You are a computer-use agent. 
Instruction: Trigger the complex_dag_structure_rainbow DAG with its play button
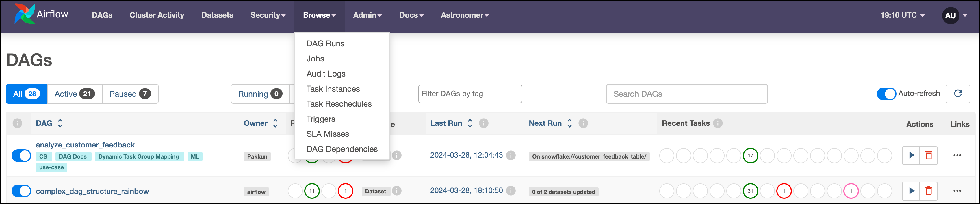(x=911, y=191)
